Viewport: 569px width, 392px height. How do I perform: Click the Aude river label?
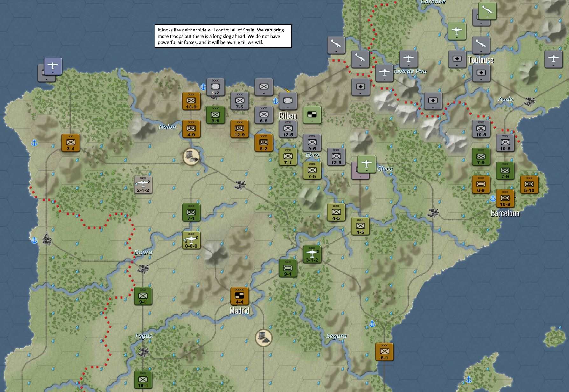505,99
